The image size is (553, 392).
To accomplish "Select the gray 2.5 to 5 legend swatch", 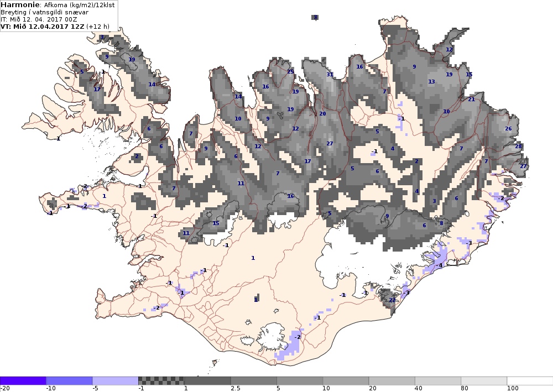I will coord(254,381).
